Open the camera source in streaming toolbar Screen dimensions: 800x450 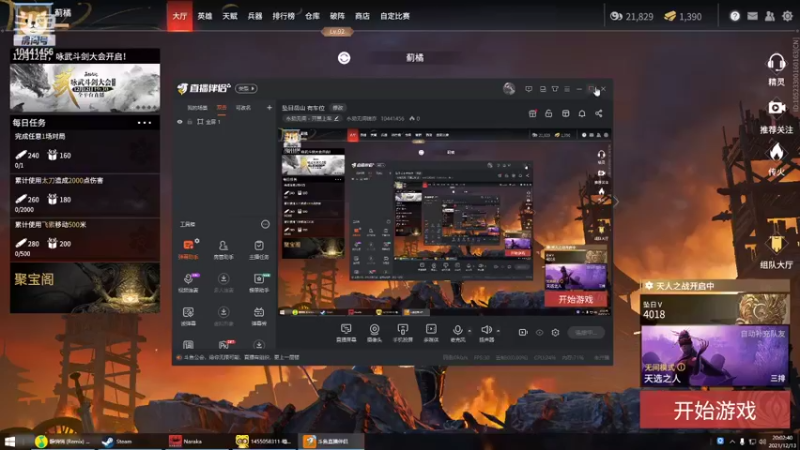click(x=374, y=332)
